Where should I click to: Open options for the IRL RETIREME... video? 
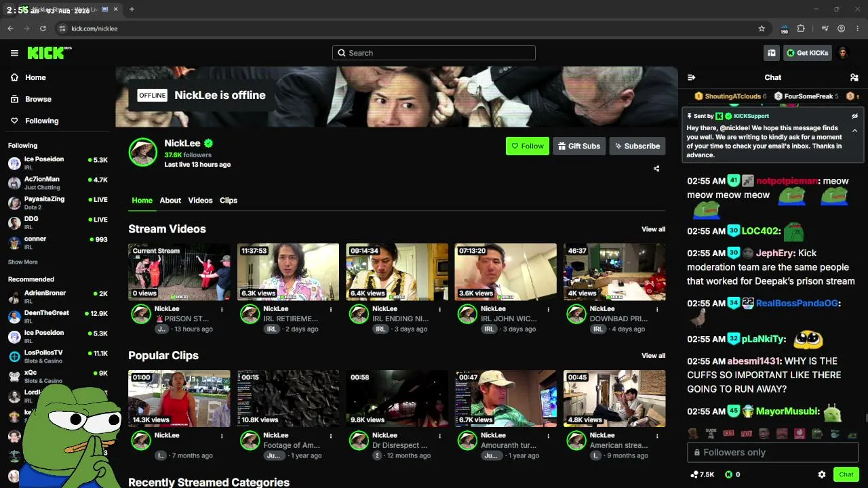(331, 309)
